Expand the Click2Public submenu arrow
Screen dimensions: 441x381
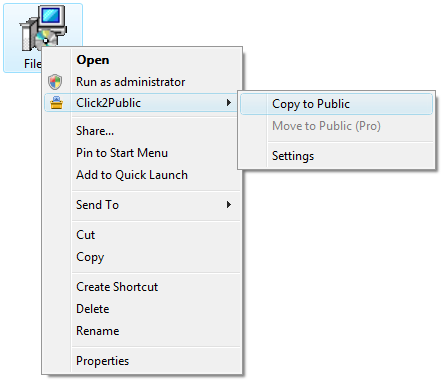pyautogui.click(x=229, y=103)
